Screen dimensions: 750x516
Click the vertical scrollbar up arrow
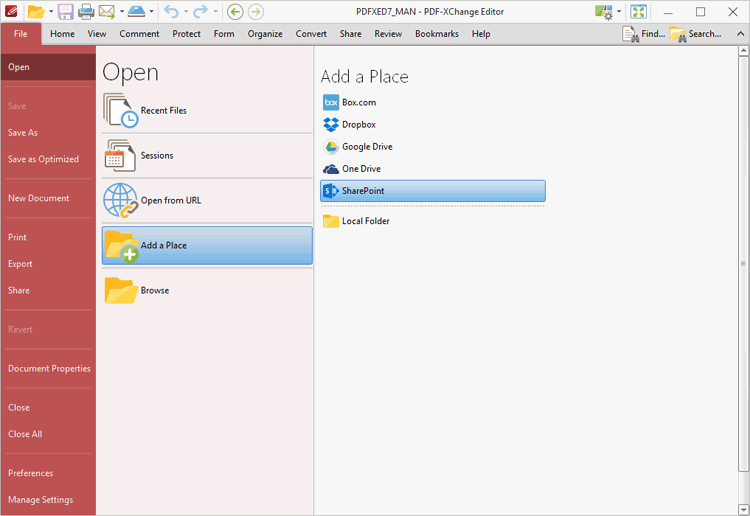pyautogui.click(x=743, y=50)
